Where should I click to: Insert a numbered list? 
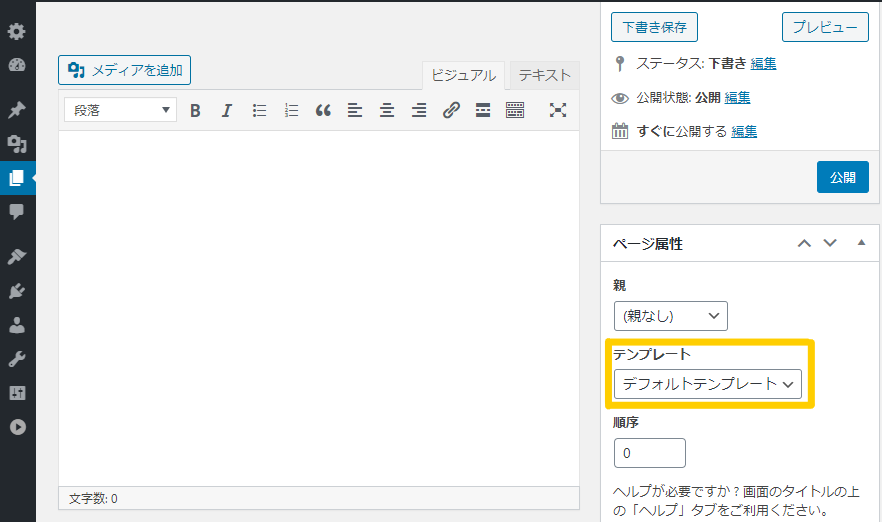coord(291,110)
